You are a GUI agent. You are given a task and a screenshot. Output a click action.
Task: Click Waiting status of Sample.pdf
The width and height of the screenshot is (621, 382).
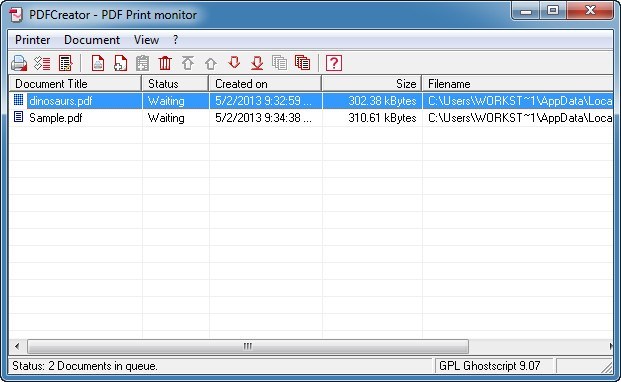pyautogui.click(x=166, y=118)
